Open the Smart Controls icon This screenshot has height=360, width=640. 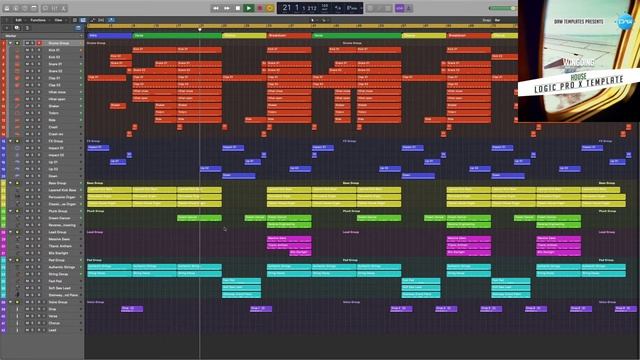[x=46, y=8]
